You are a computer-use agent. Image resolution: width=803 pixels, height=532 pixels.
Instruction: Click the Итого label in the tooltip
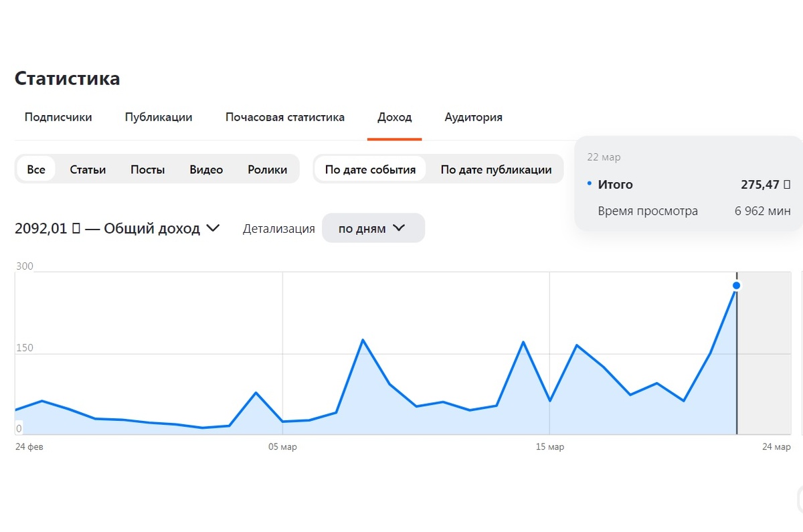(x=615, y=185)
